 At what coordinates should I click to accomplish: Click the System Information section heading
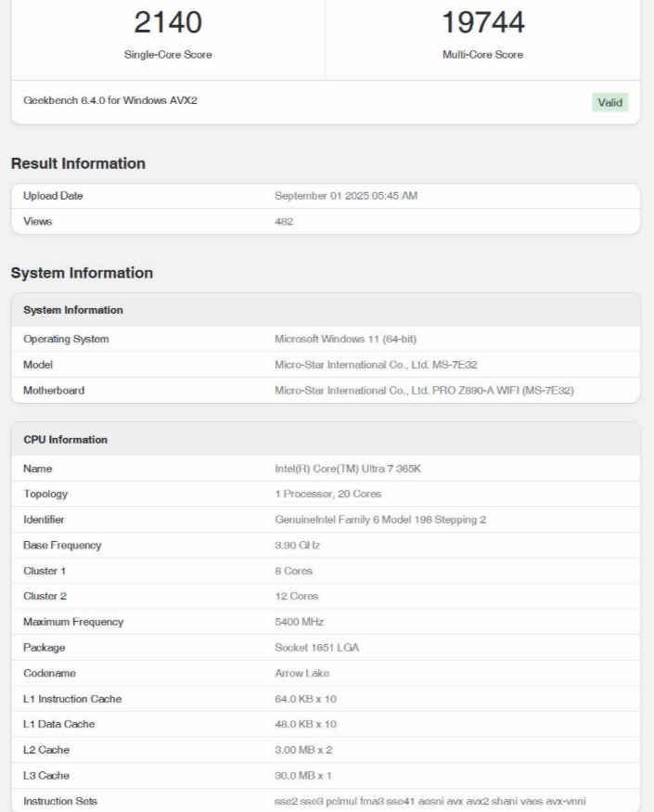(82, 273)
